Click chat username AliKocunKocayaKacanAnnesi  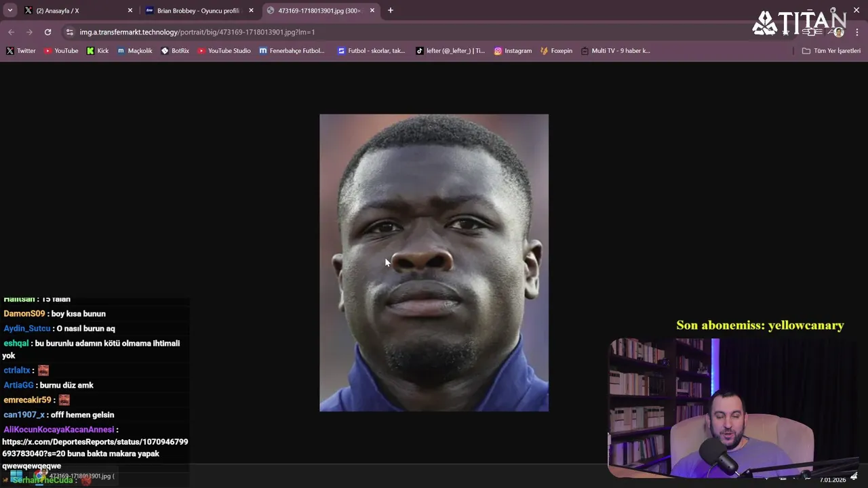click(58, 430)
